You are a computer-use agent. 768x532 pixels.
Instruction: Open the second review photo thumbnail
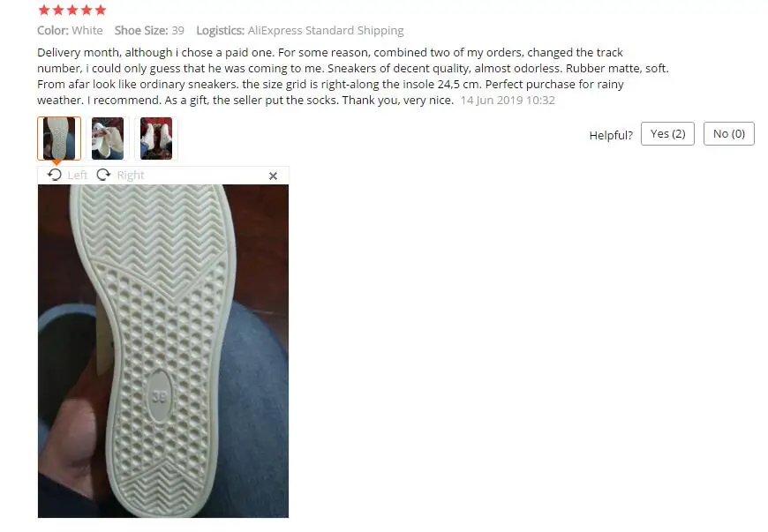point(108,139)
